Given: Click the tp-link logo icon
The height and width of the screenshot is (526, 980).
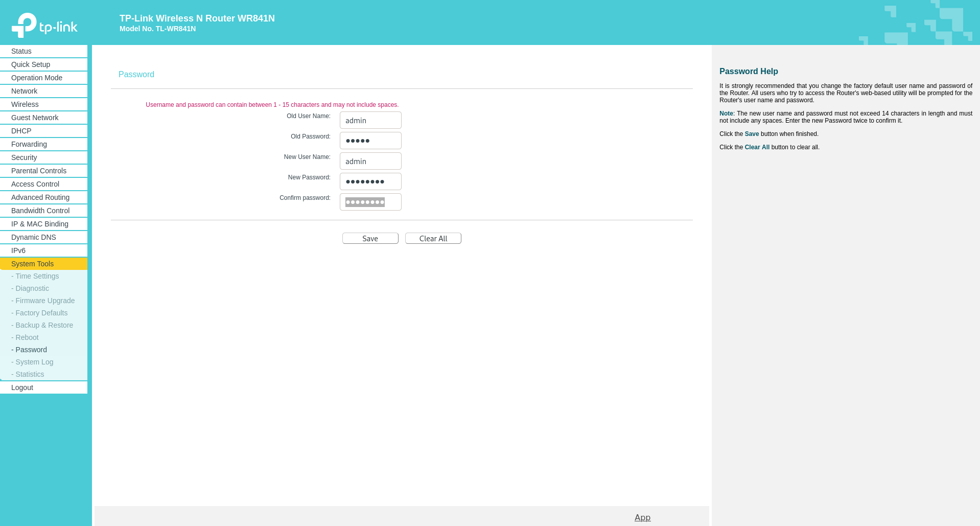Looking at the screenshot, I should point(44,25).
